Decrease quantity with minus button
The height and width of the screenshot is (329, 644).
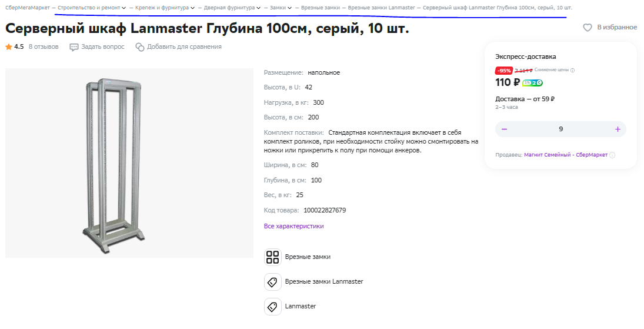click(x=505, y=129)
